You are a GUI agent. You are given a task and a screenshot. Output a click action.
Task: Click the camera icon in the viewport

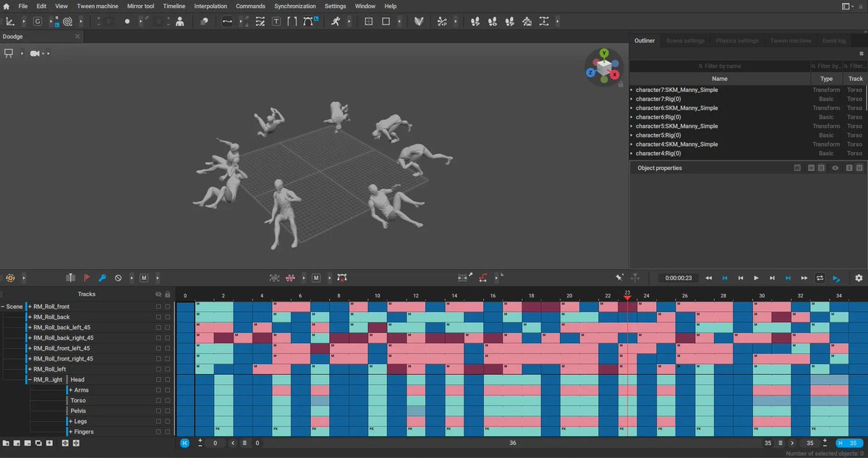34,54
